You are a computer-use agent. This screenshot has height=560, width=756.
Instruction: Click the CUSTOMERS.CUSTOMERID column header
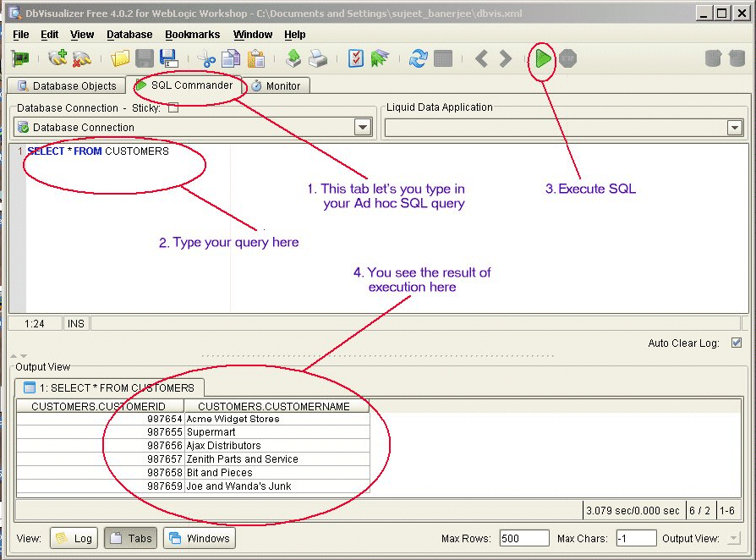(x=101, y=406)
